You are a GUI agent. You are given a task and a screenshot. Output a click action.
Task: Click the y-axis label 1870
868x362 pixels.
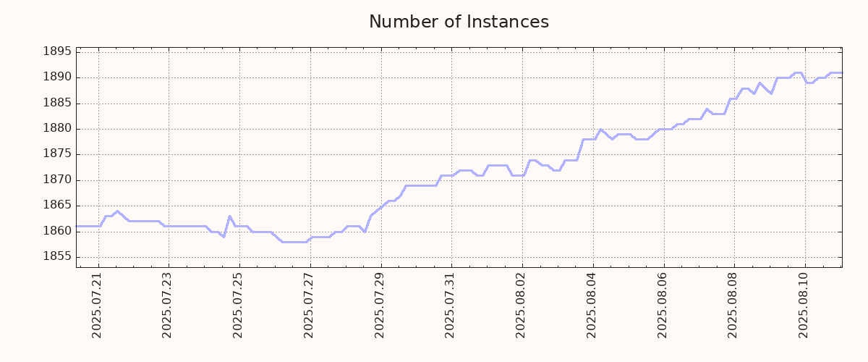click(56, 180)
